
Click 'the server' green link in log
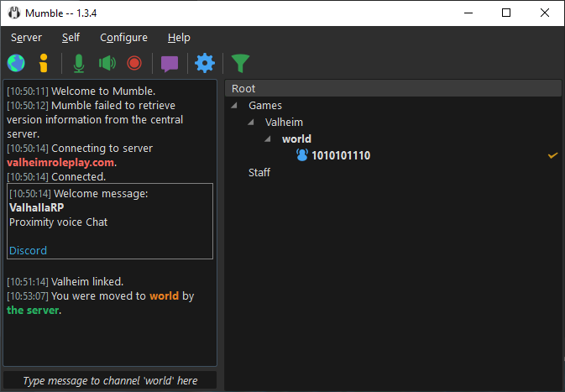(x=33, y=311)
